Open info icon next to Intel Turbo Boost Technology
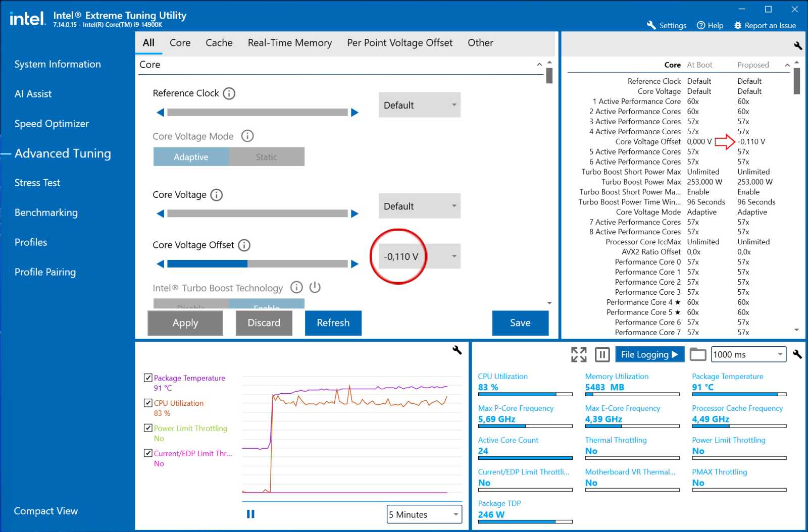Screen dimensions: 808x532 [296, 288]
